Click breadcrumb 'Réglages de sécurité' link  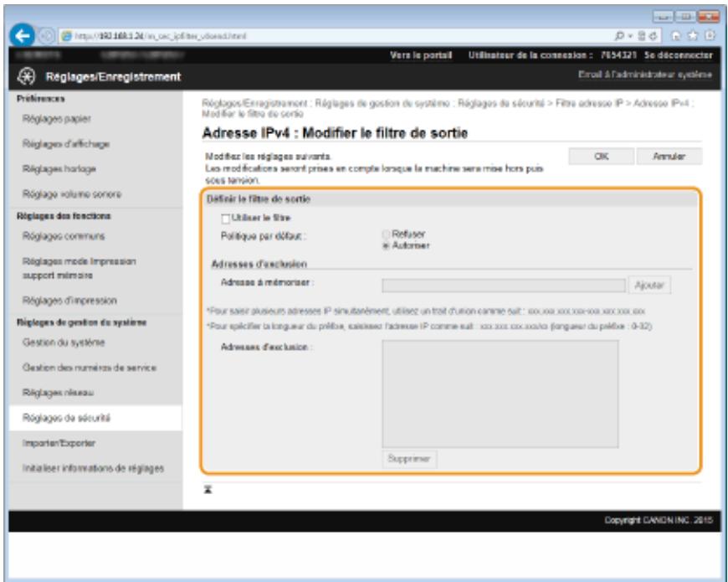tap(501, 103)
